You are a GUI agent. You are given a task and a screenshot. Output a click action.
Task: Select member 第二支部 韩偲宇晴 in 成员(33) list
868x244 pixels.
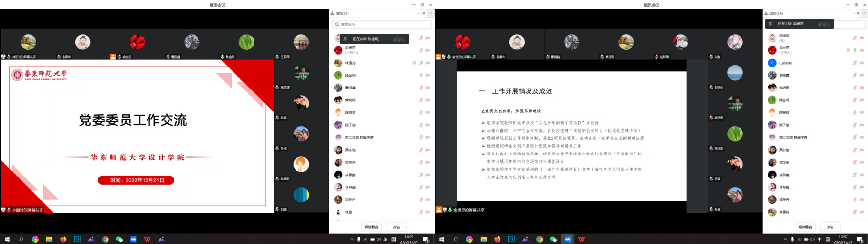click(382, 137)
